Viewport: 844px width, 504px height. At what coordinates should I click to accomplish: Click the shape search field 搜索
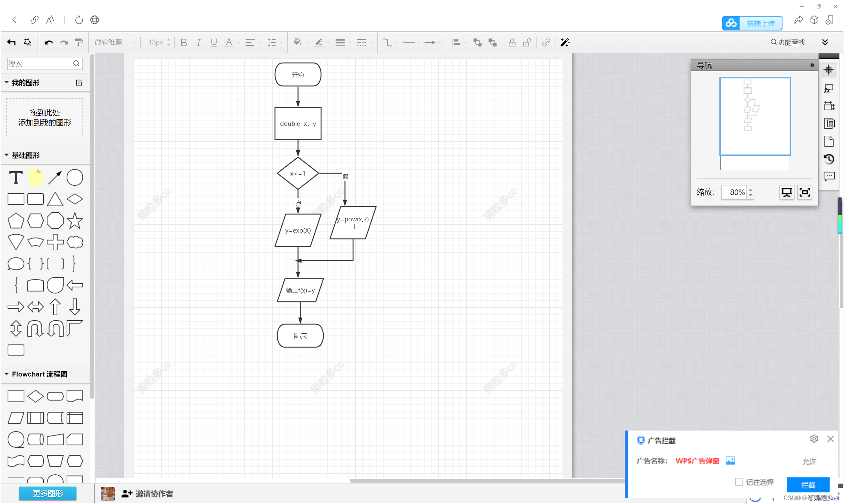[45, 64]
